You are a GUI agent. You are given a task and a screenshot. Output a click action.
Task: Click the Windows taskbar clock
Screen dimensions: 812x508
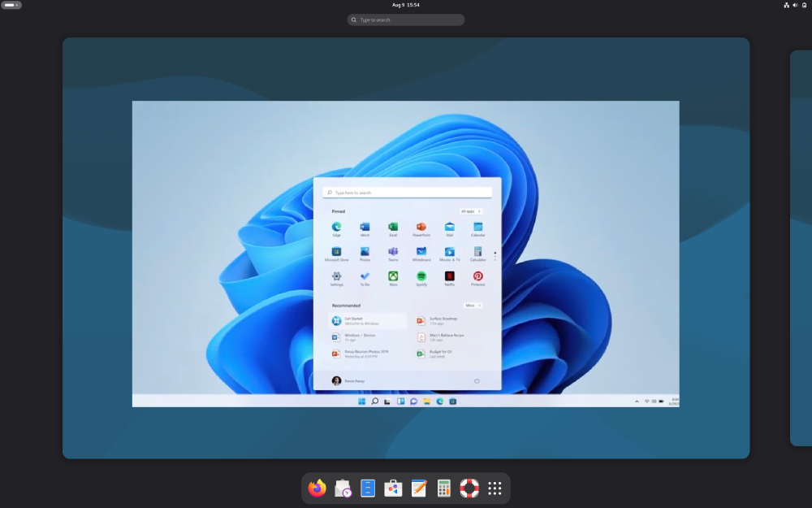tap(674, 402)
